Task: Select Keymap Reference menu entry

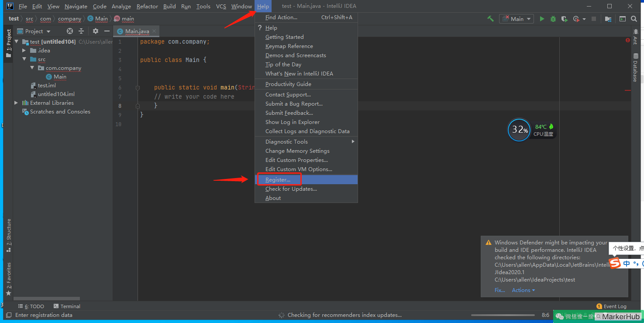Action: 307,46
